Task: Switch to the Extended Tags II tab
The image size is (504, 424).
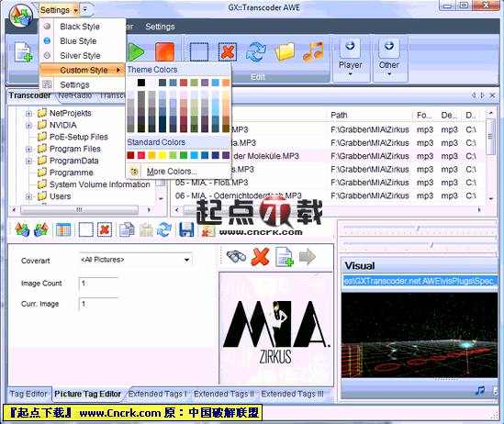Action: point(224,394)
